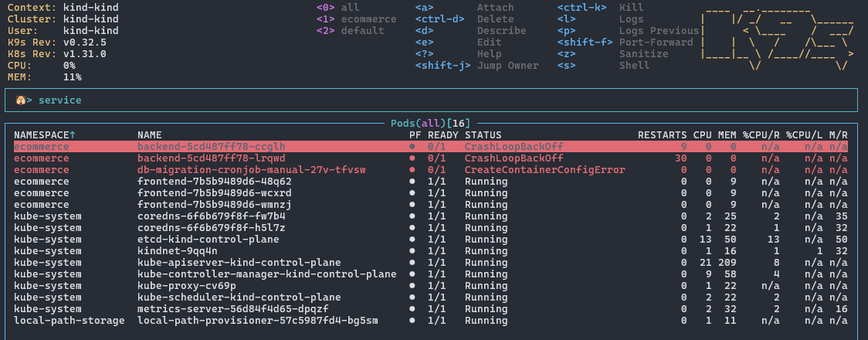
Task: Click the PF column header
Action: 415,134
